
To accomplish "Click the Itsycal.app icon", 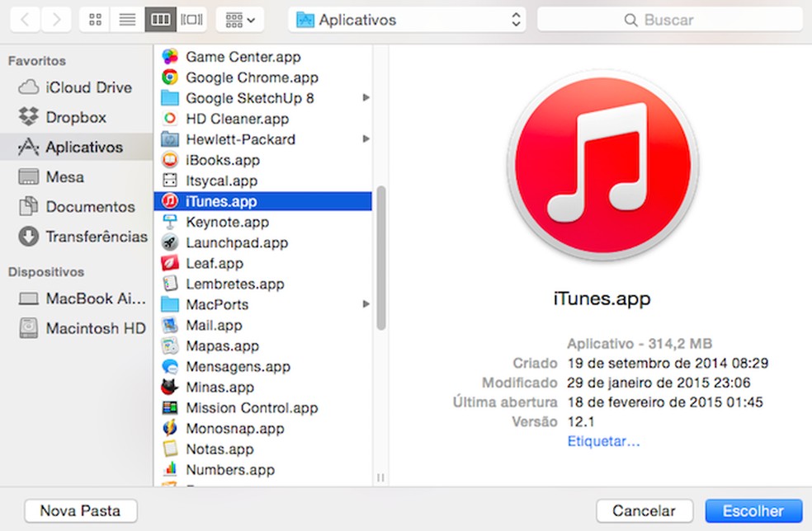I will (170, 180).
